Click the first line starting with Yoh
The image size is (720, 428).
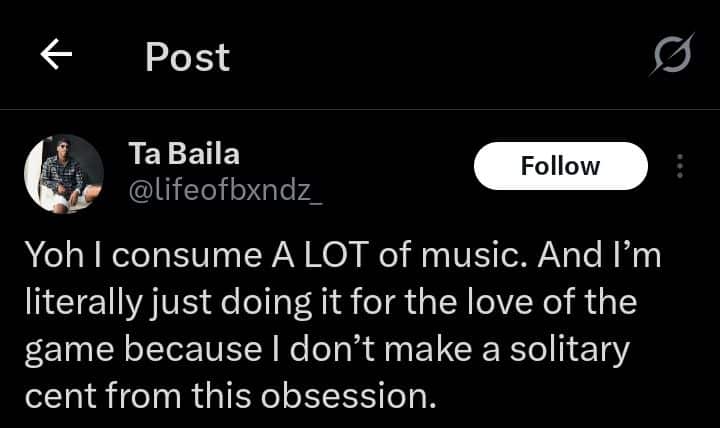[343, 257]
